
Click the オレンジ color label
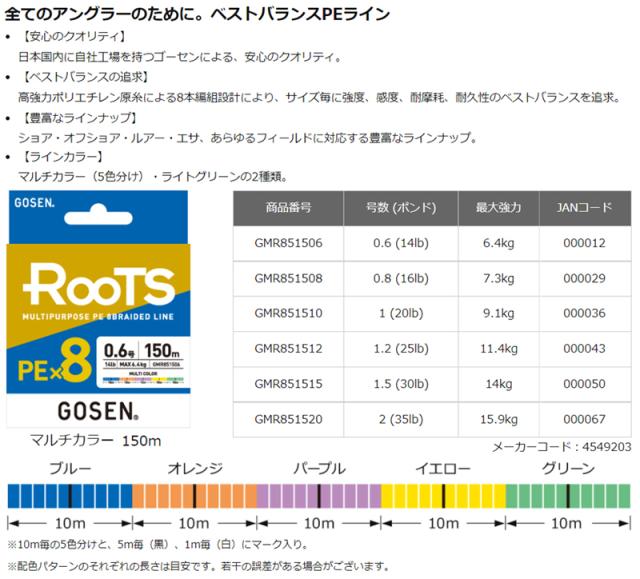[195, 468]
